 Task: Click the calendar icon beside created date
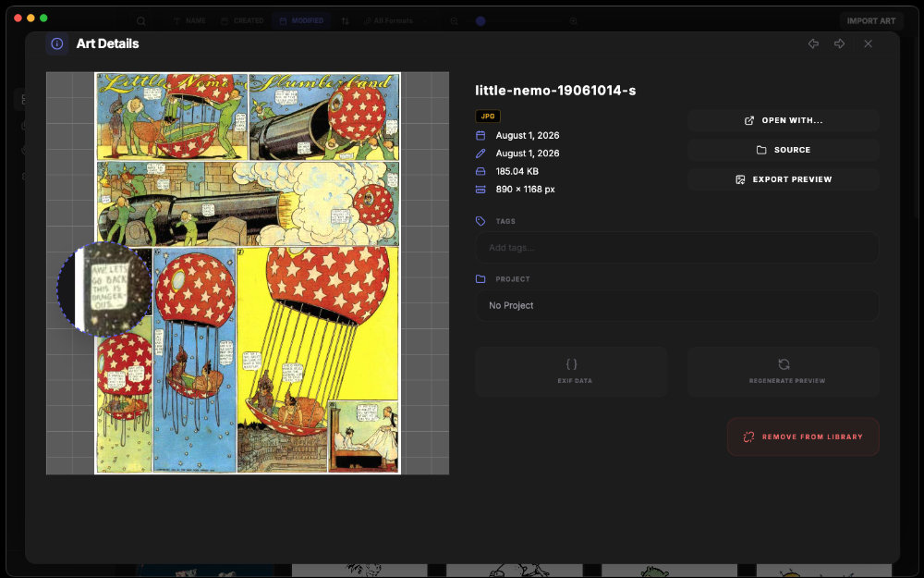(x=480, y=135)
